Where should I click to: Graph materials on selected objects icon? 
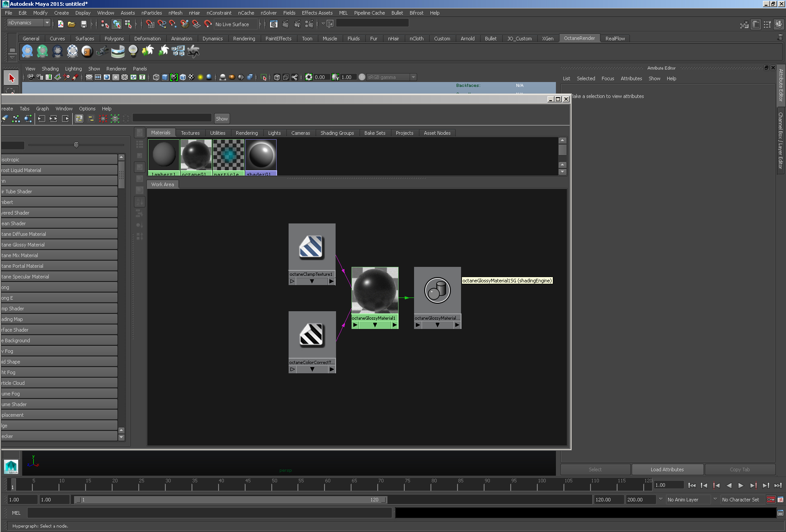point(28,118)
